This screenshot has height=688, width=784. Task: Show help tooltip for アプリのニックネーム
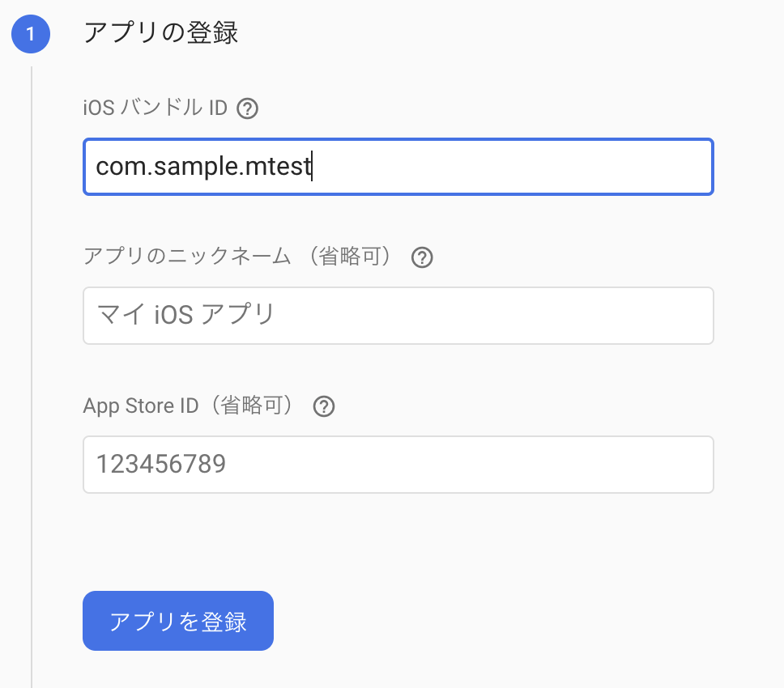pos(422,257)
